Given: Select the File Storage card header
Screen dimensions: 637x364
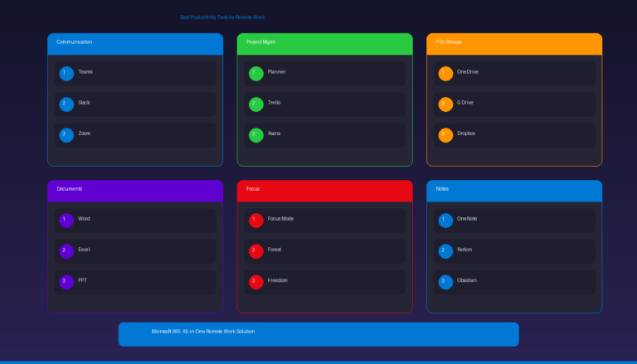Looking at the screenshot, I should tap(514, 44).
